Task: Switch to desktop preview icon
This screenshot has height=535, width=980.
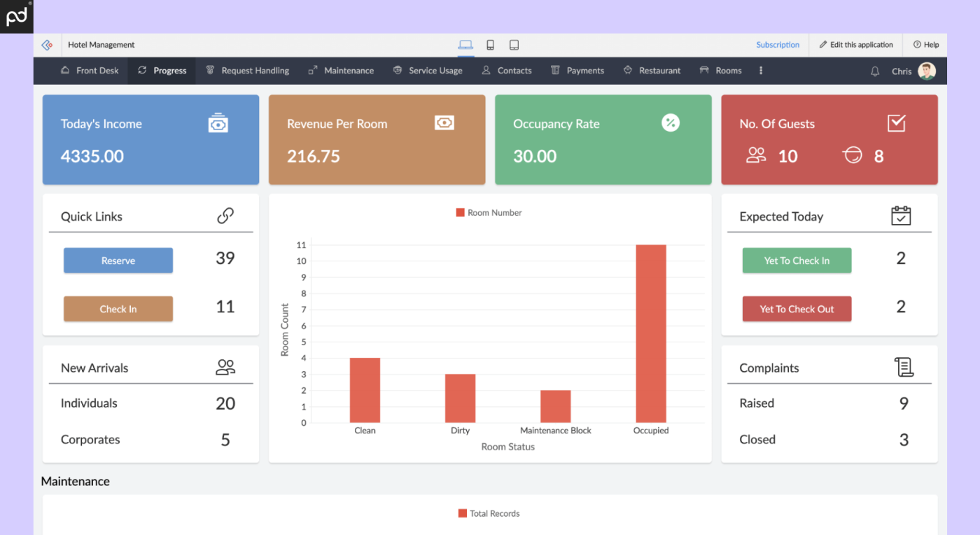Action: [x=465, y=44]
